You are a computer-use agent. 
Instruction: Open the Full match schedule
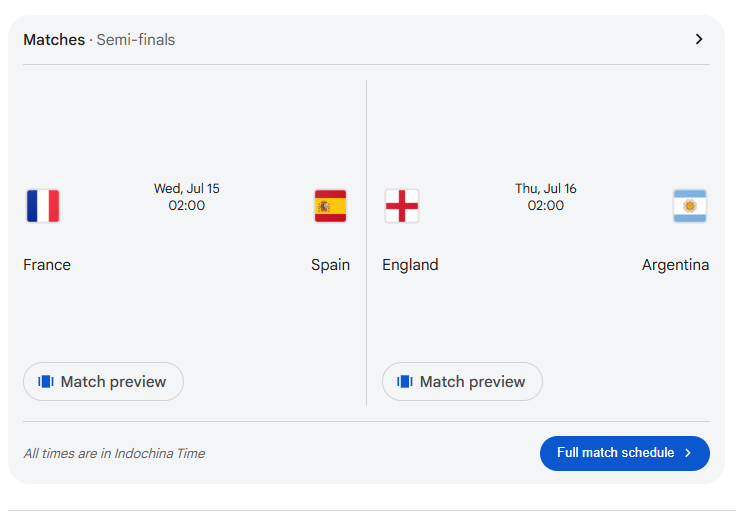tap(625, 453)
